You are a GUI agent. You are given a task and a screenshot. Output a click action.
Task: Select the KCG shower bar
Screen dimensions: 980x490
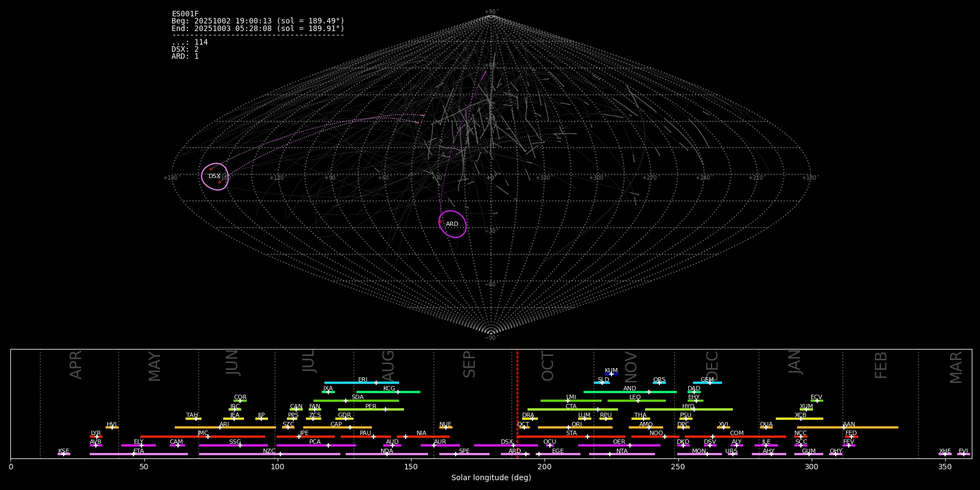coord(388,392)
